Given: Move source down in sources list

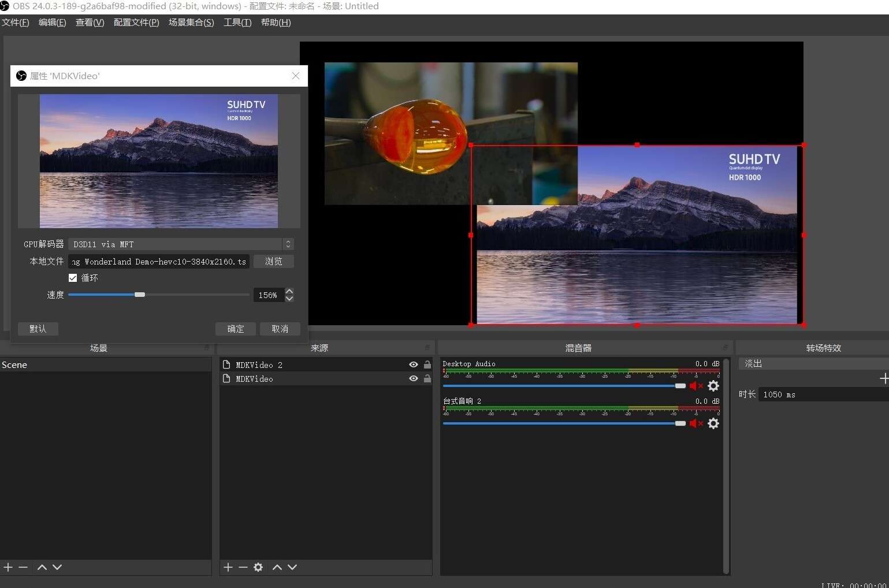Looking at the screenshot, I should click(292, 567).
